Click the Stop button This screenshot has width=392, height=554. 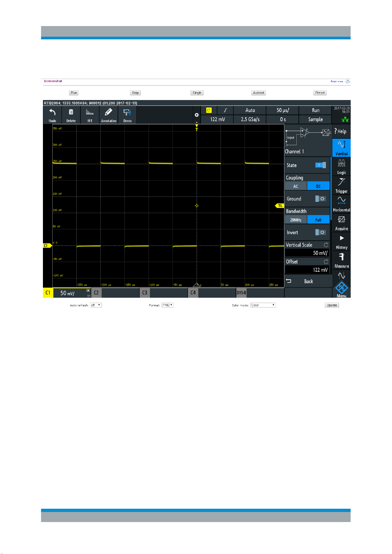pos(135,93)
